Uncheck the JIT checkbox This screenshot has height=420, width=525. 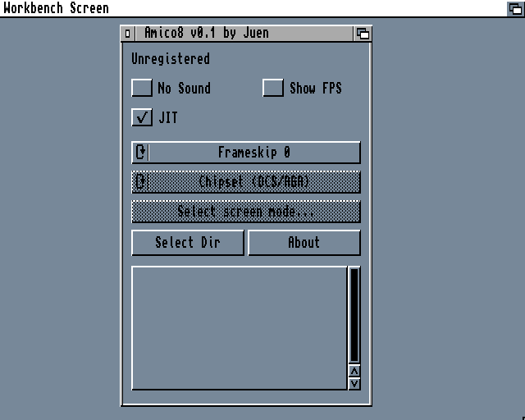click(x=142, y=117)
